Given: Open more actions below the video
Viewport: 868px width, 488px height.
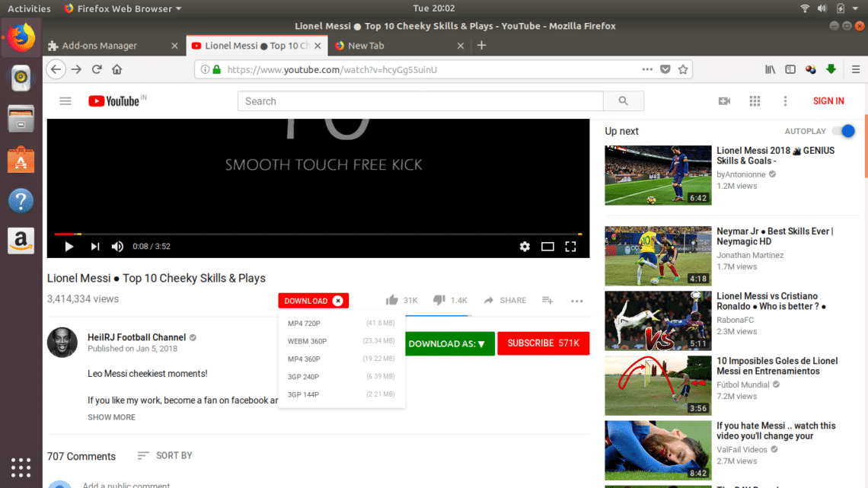Looking at the screenshot, I should [577, 301].
